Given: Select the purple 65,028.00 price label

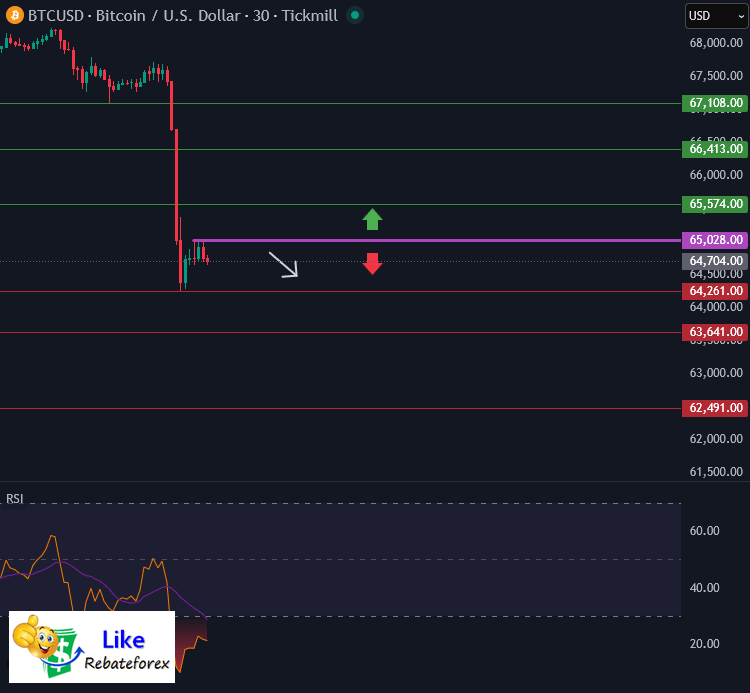Looking at the screenshot, I should 715,240.
